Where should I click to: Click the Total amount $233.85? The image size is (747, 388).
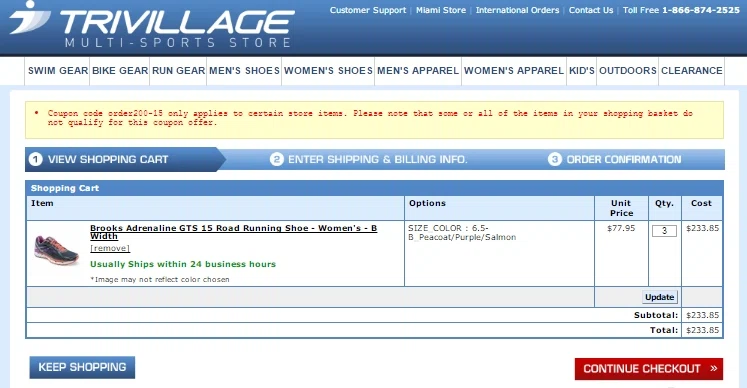702,330
